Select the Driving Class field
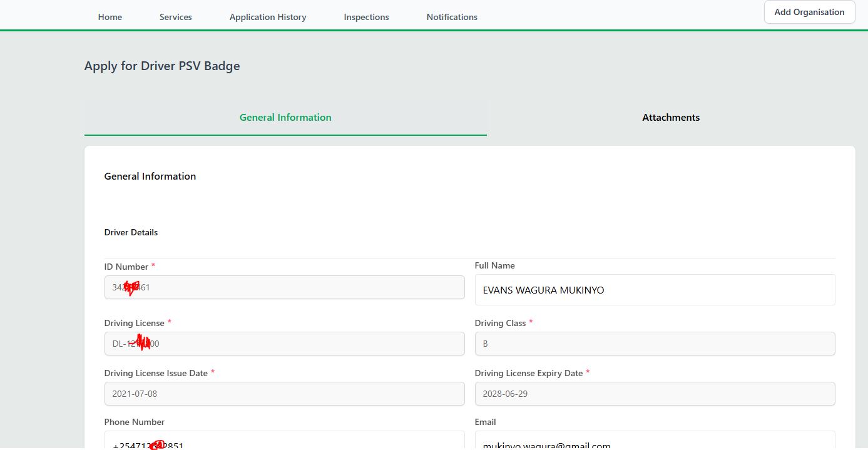The width and height of the screenshot is (868, 450). tap(655, 344)
